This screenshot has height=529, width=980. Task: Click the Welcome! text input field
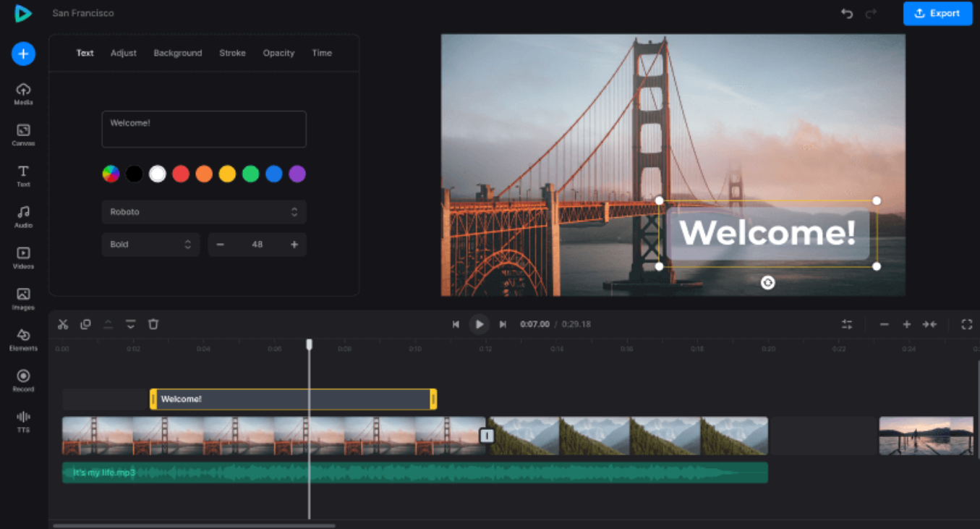click(204, 129)
